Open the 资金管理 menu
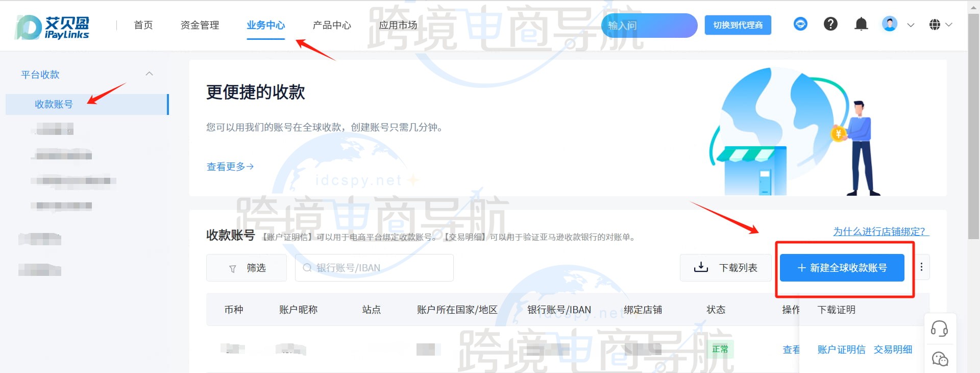980x373 pixels. coord(200,25)
